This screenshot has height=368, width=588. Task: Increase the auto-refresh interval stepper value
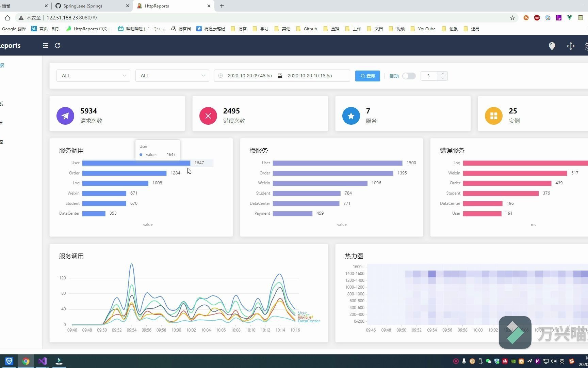(443, 74)
